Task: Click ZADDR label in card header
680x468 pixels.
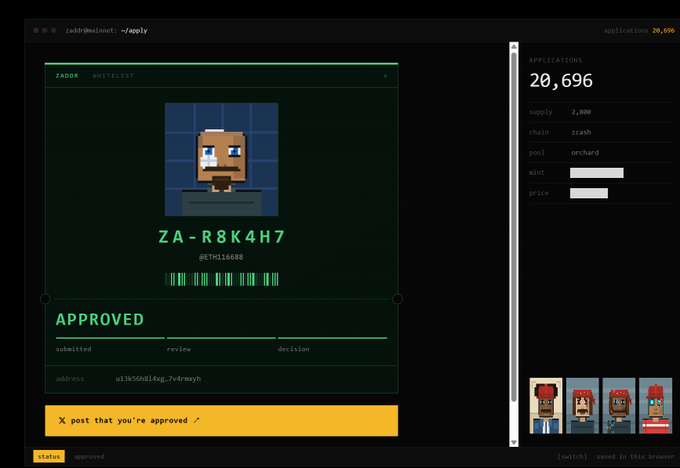Action: [x=67, y=75]
